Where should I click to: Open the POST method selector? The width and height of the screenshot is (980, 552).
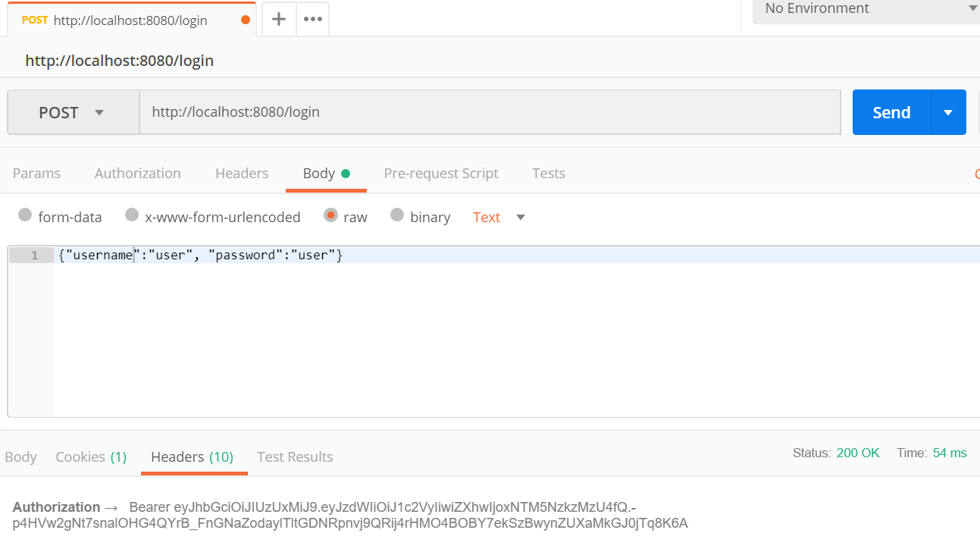(73, 111)
